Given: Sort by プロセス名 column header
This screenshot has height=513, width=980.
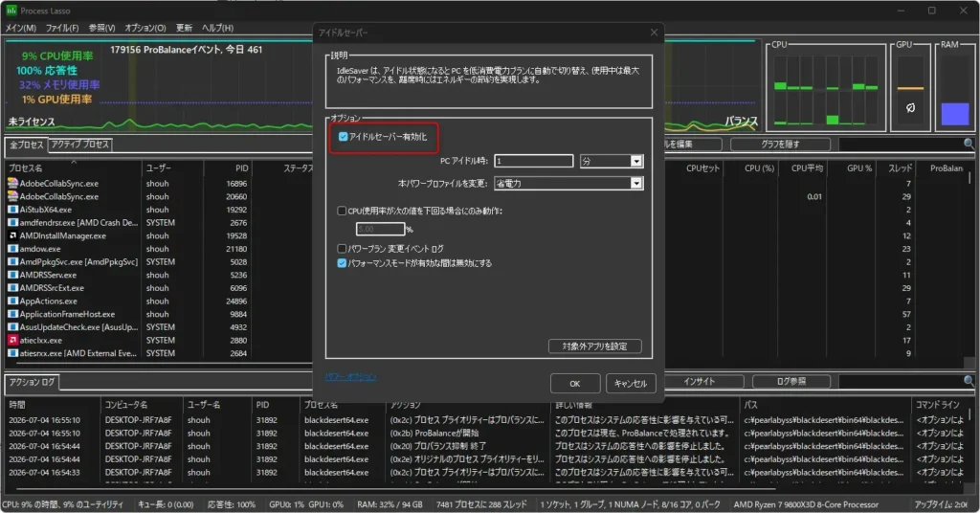Looking at the screenshot, I should [x=74, y=168].
